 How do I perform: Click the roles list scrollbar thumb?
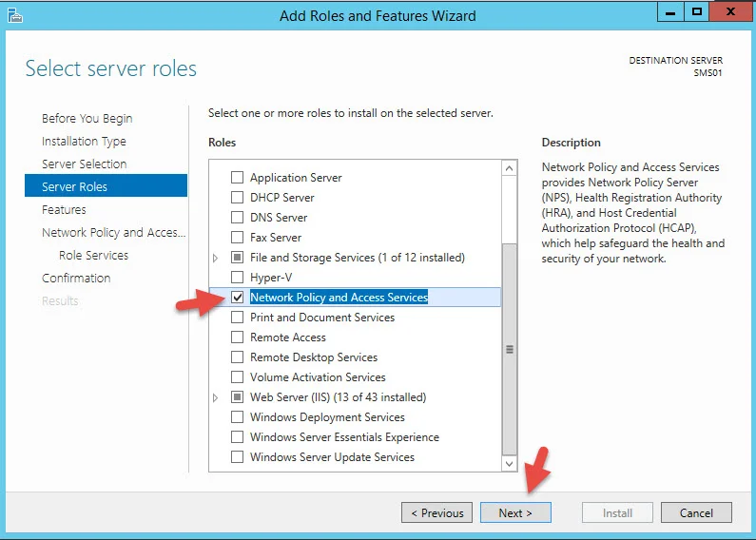tap(509, 349)
